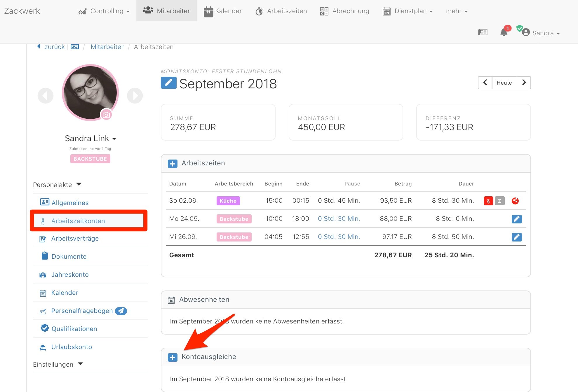This screenshot has width=578, height=392.
Task: Open the Abrechnung section
Action: (x=344, y=11)
